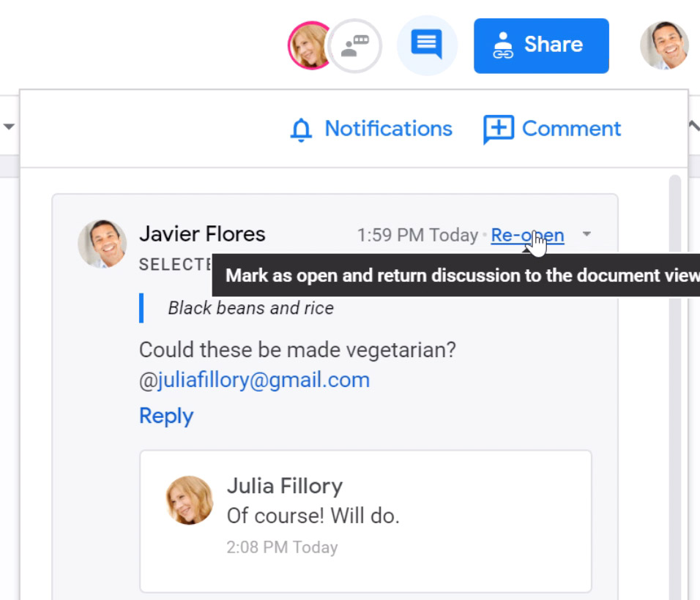Open the toolbar dropdown arrow at left edge
Viewport: 700px width, 600px height.
[9, 127]
